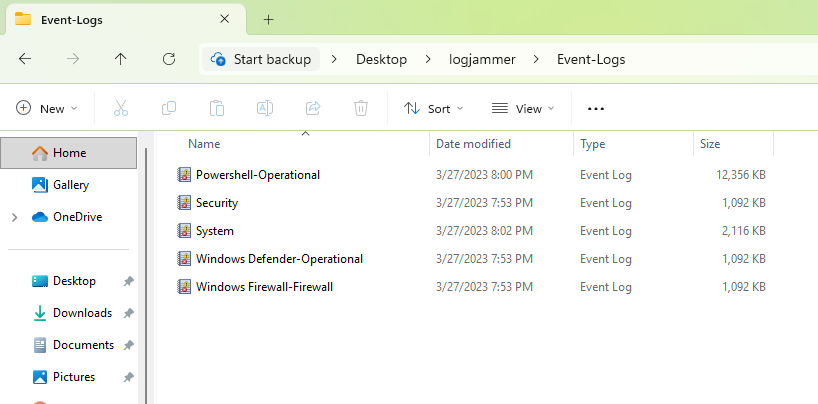Click the Windows Firewall-Firewall log icon
Screen dimensions: 818x404
[184, 287]
